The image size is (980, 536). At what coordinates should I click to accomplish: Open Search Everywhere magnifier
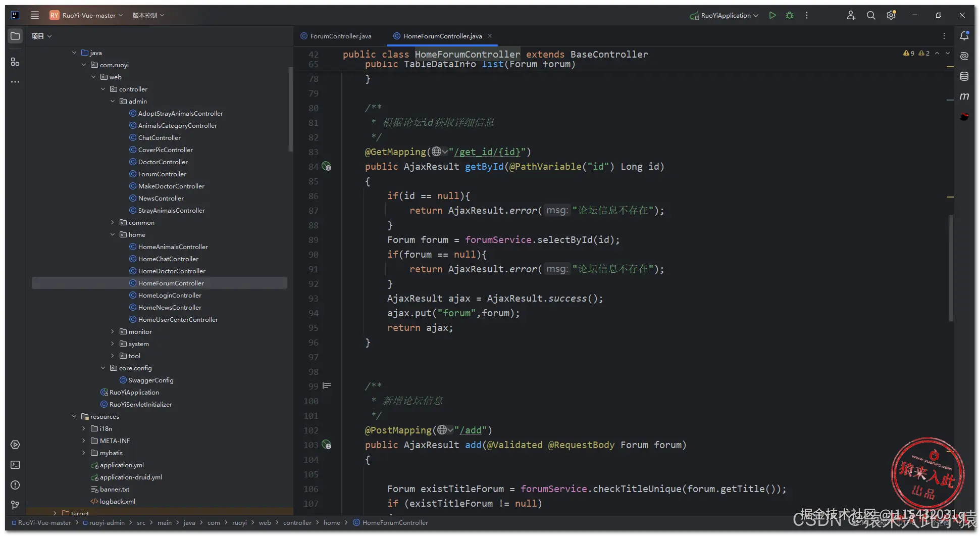(871, 15)
